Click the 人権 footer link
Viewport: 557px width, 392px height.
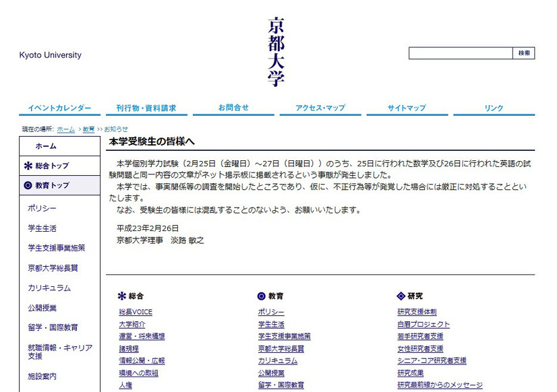point(125,385)
